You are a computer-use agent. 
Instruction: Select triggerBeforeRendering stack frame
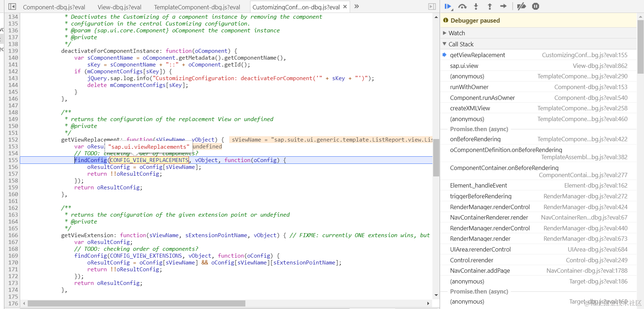[539, 196]
